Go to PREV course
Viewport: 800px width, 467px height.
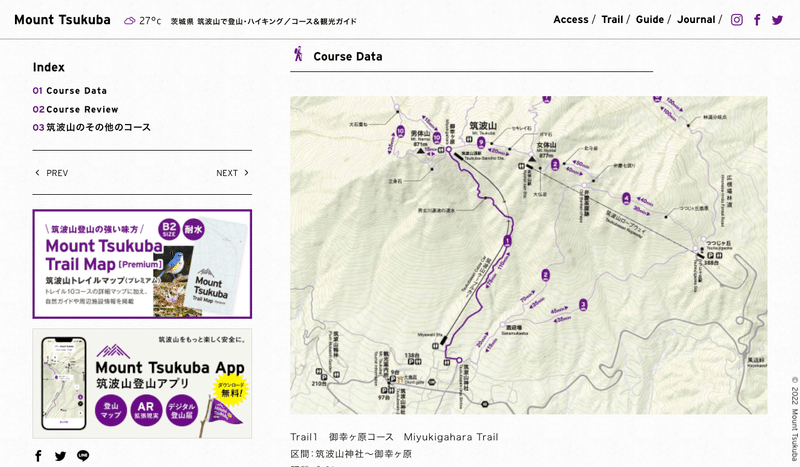[x=52, y=173]
